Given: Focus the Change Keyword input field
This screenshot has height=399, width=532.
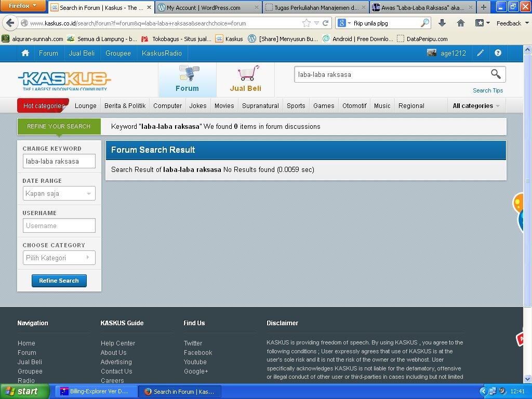Looking at the screenshot, I should 59,161.
